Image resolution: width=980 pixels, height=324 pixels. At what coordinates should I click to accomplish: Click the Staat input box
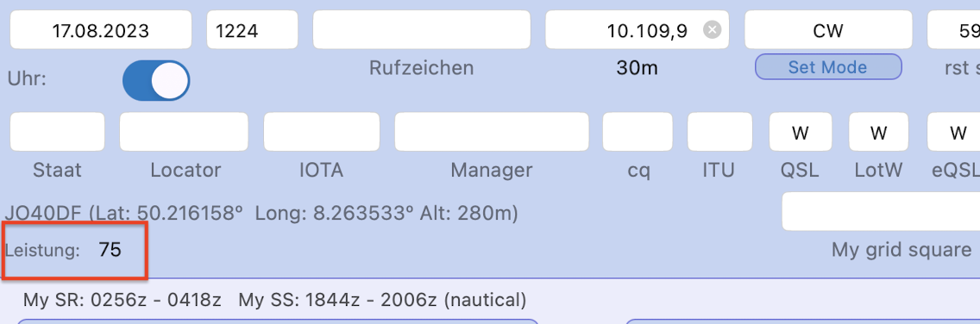[x=58, y=132]
